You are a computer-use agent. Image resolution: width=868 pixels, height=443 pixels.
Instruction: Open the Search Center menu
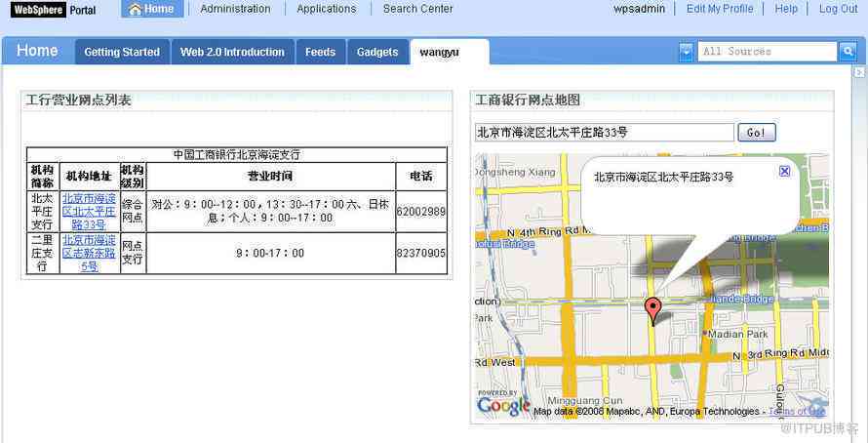click(418, 9)
